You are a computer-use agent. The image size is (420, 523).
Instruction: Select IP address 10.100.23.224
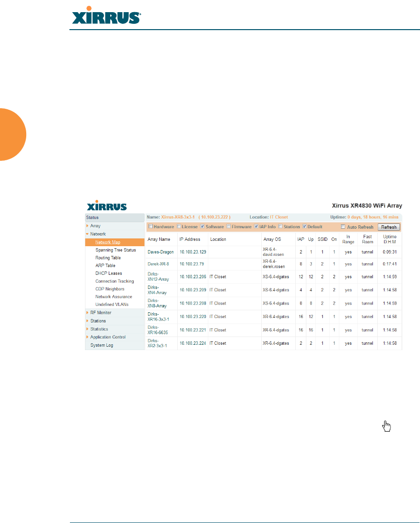tap(193, 343)
